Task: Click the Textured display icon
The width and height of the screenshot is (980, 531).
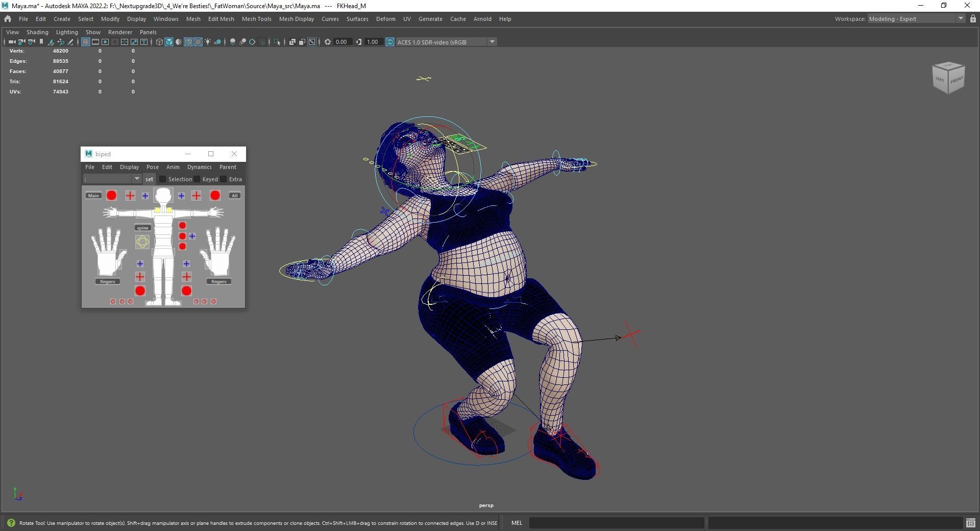Action: coord(198,42)
